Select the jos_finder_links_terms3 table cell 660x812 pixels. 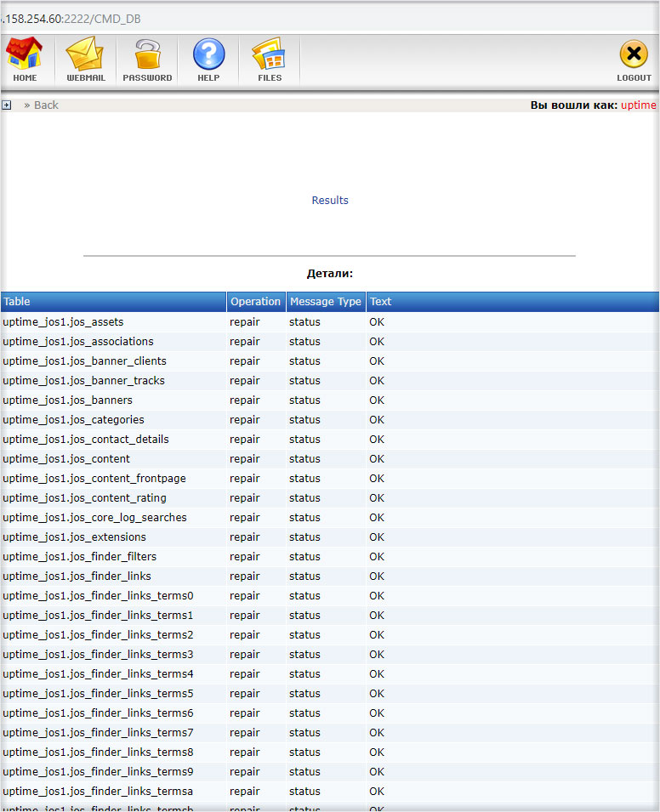(x=113, y=655)
